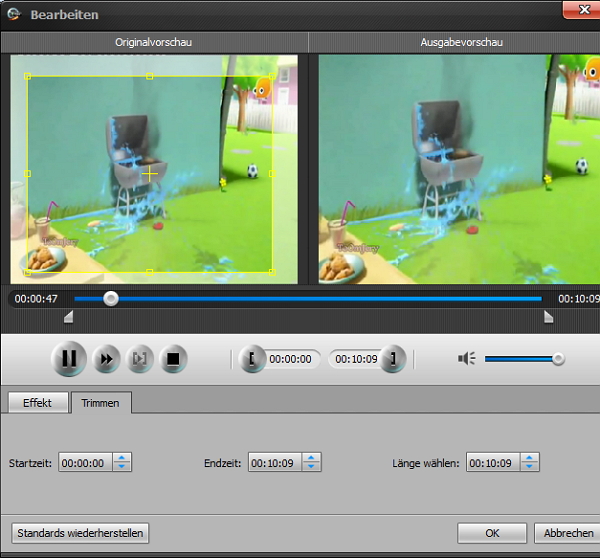Click top-right crop handle in original preview
This screenshot has height=558, width=600.
(272, 76)
